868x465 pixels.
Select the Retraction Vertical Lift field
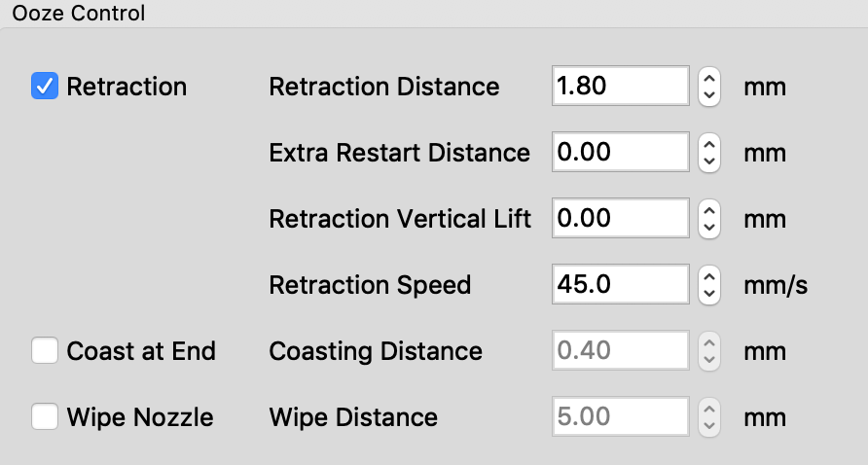tap(621, 218)
